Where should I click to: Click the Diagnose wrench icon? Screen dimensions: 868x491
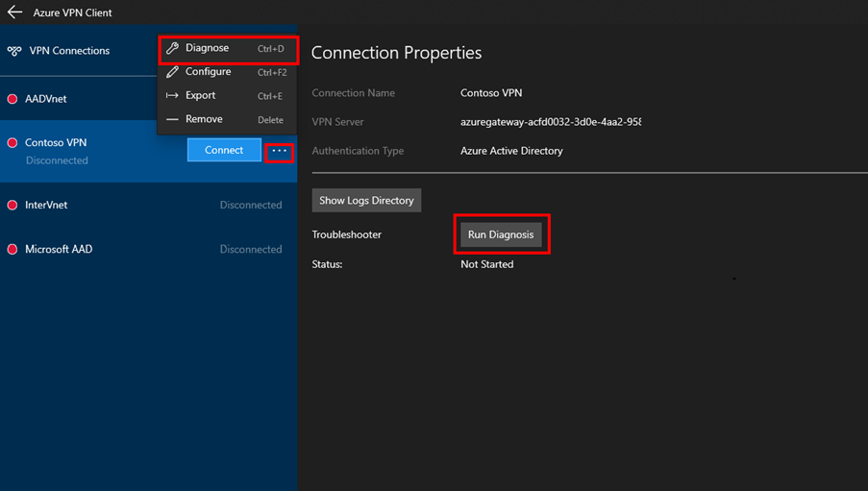172,48
